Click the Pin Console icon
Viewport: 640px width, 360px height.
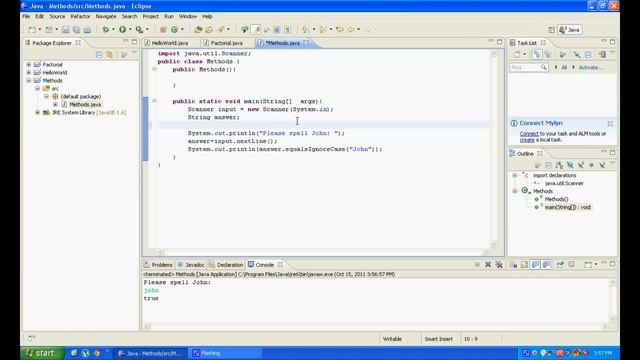tap(560, 264)
